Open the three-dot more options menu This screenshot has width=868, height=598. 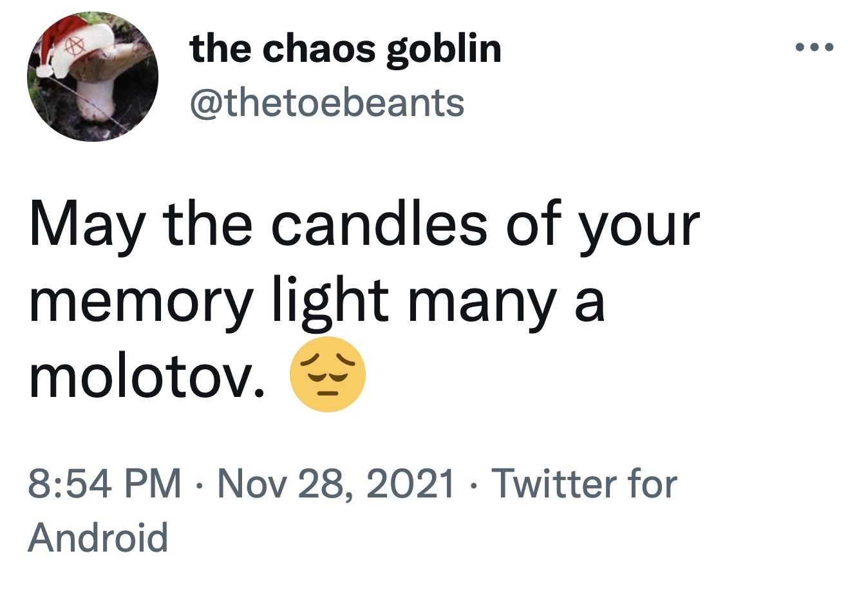click(x=815, y=47)
